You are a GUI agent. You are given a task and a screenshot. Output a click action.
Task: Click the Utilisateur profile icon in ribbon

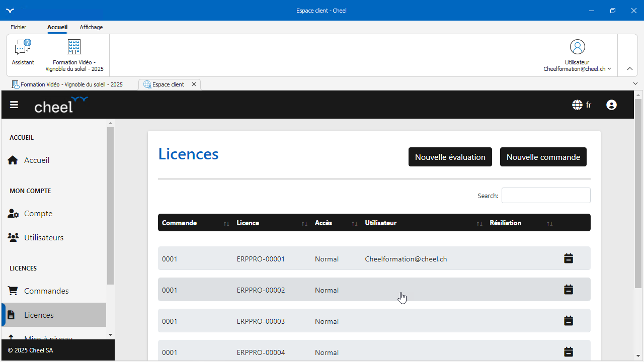tap(578, 47)
